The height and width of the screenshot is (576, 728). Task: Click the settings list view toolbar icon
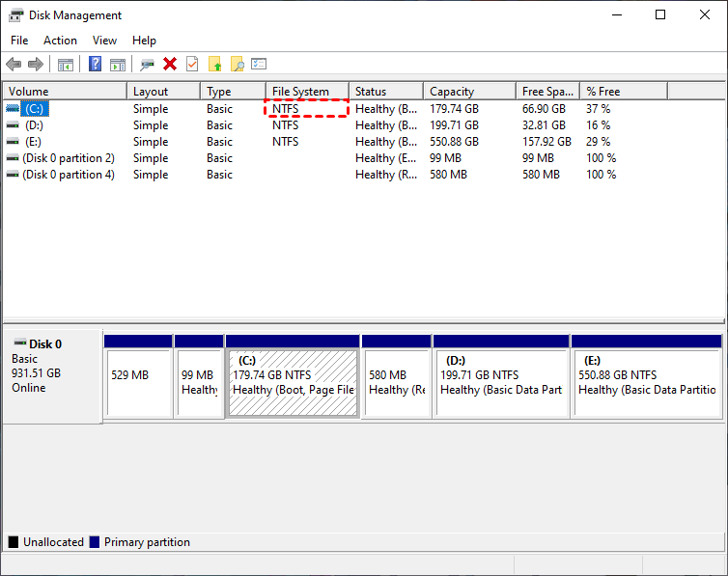259,64
